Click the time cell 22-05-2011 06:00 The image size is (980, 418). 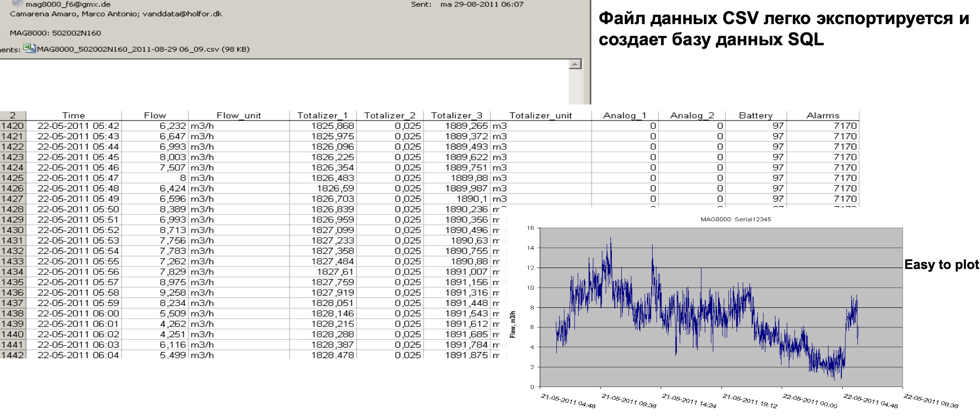[x=78, y=314]
